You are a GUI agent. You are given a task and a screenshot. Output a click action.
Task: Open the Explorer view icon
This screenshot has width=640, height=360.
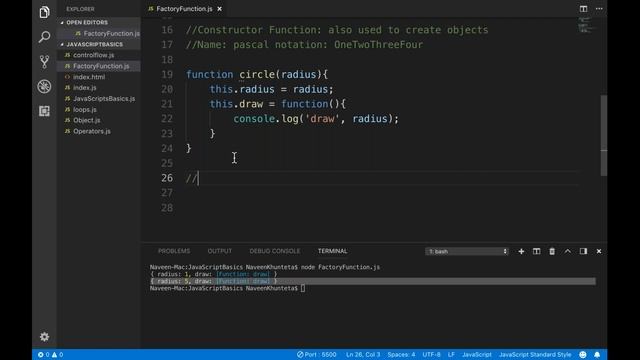point(44,12)
